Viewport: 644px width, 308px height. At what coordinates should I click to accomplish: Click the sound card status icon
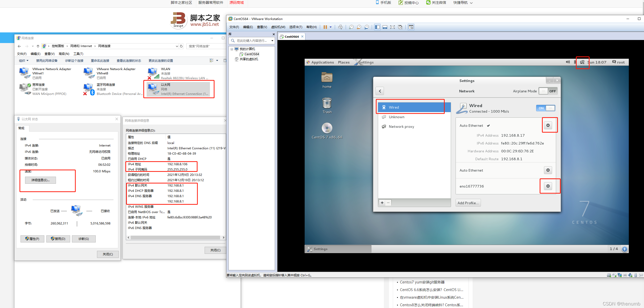coord(630,275)
